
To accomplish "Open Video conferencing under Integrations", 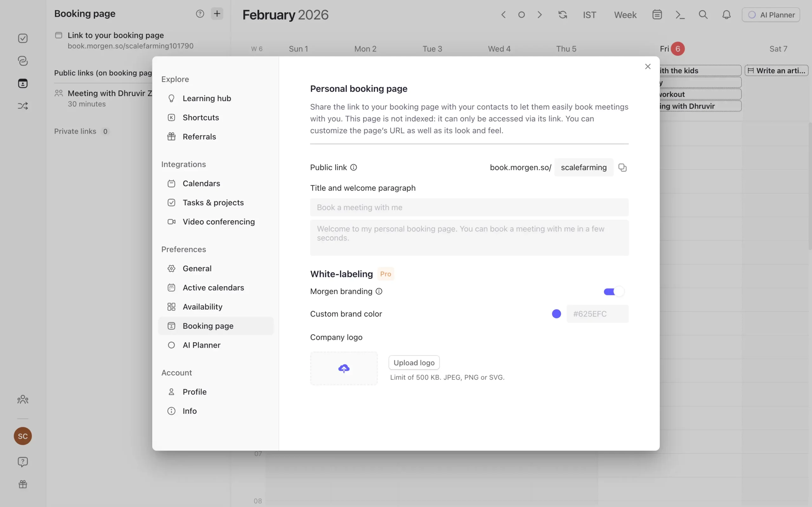I will tap(219, 221).
